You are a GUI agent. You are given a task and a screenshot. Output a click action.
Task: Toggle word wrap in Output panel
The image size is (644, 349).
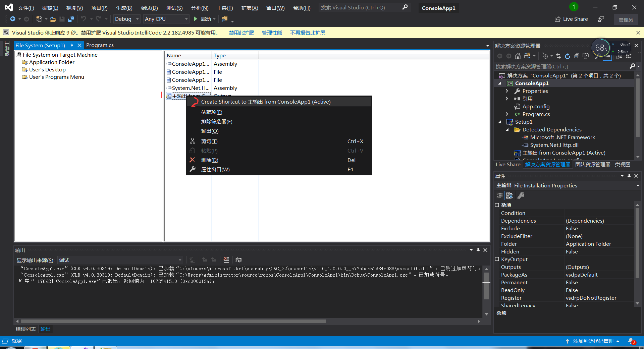(x=238, y=260)
